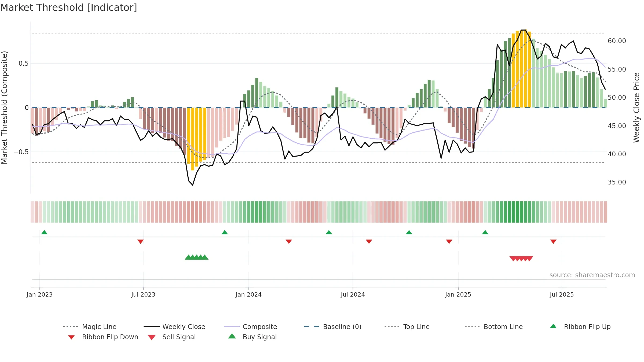Click the Jul 2025 axis label
Viewport: 644px width, 362px height.
pos(562,295)
